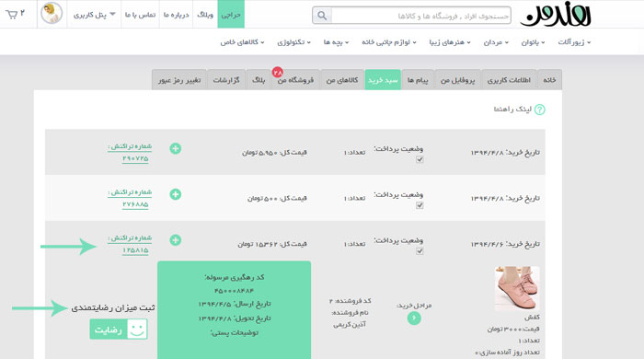Click the کفش product name

(x=532, y=318)
